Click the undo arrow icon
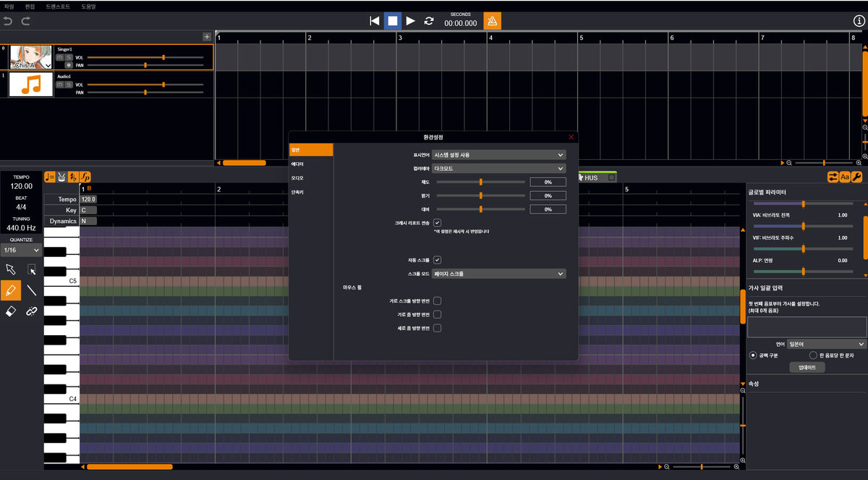Viewport: 868px width, 480px height. 9,21
